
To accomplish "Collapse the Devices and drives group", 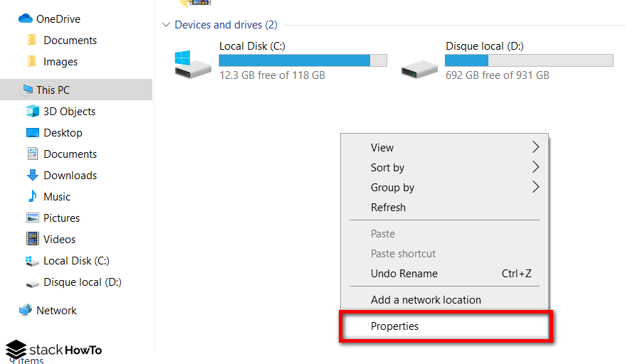I will pyautogui.click(x=166, y=25).
